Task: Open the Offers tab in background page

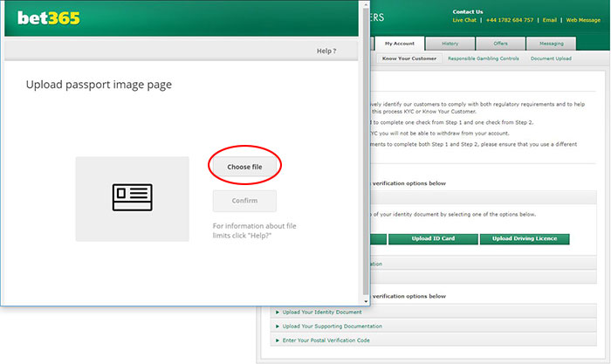Action: 501,44
